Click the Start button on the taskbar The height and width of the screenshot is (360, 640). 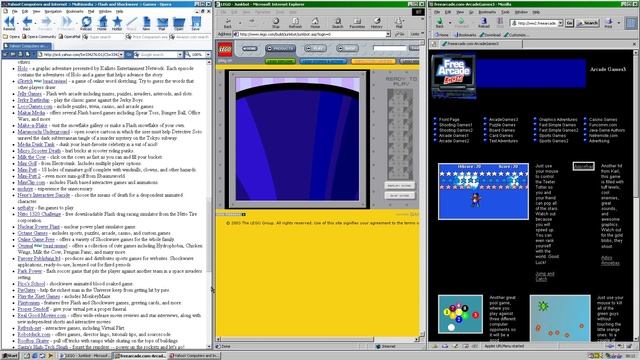(11, 356)
